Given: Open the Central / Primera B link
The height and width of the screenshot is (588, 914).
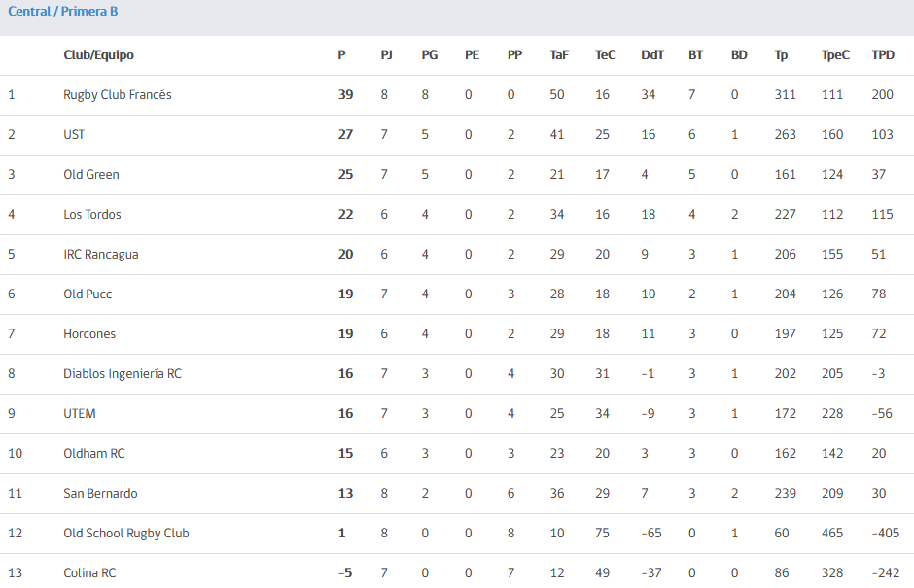Looking at the screenshot, I should [63, 11].
